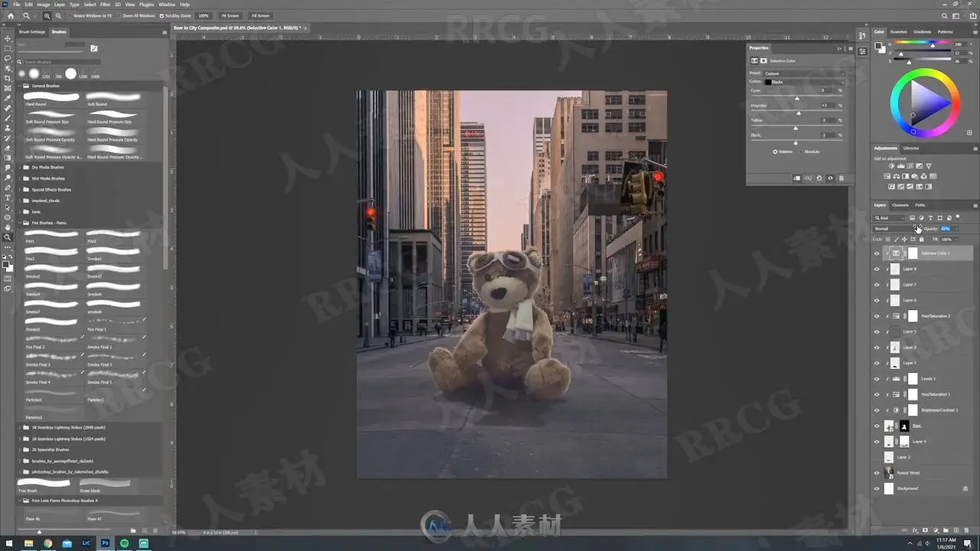Select the Eyedropper tool
This screenshot has width=980, height=551.
pyautogui.click(x=8, y=98)
